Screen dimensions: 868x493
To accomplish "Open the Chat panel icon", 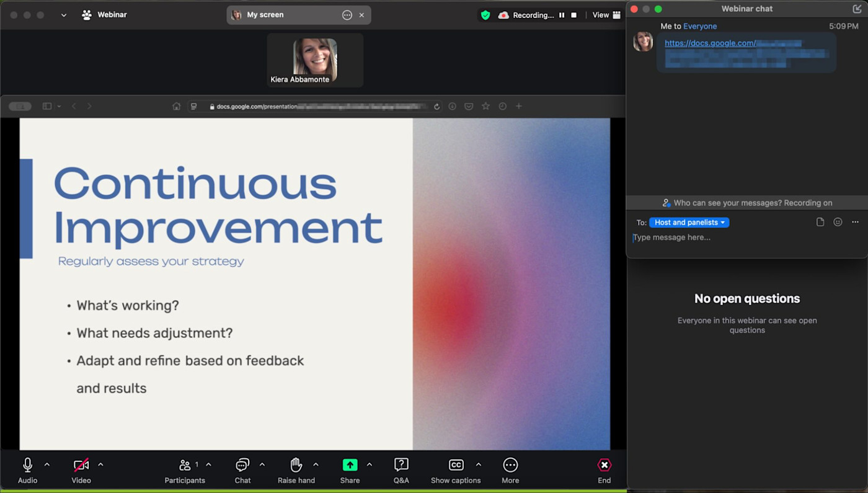I will click(242, 466).
